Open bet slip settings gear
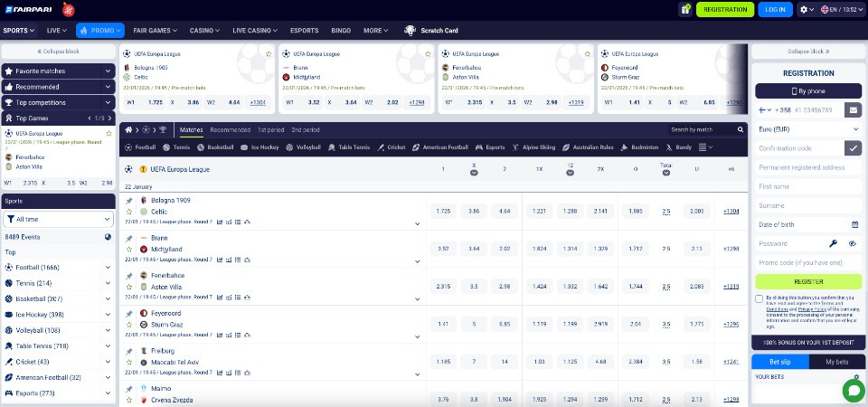 click(x=856, y=376)
